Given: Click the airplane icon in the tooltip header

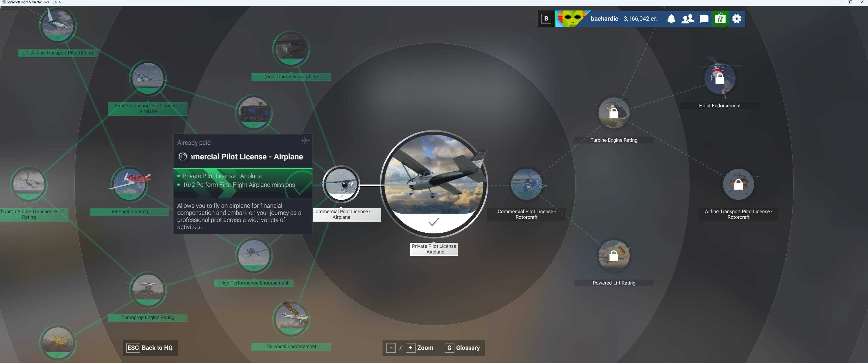Looking at the screenshot, I should pyautogui.click(x=305, y=140).
